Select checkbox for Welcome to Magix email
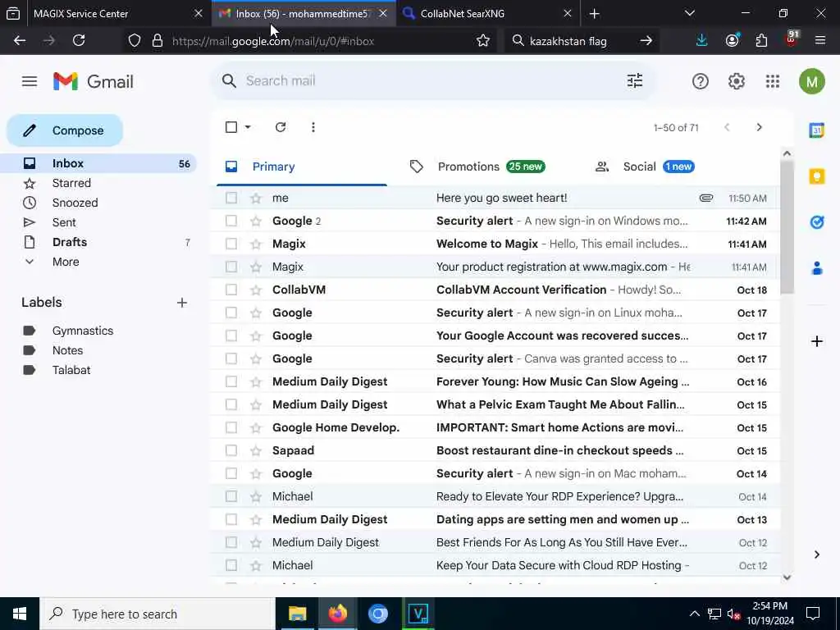 [231, 244]
